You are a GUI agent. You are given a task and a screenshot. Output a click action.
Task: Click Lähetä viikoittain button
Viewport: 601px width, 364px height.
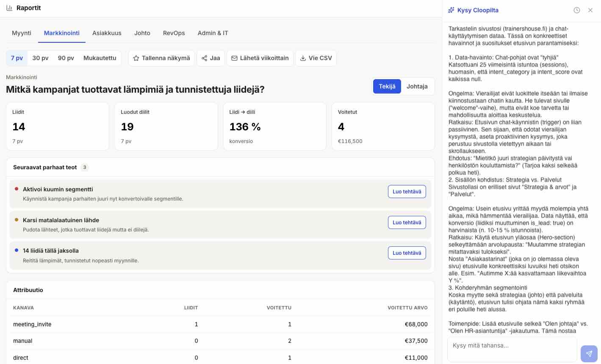pos(260,58)
